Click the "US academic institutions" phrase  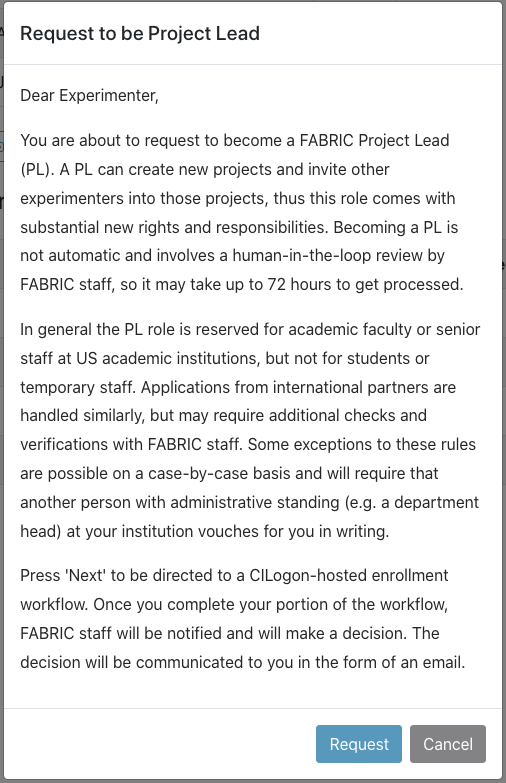168,359
